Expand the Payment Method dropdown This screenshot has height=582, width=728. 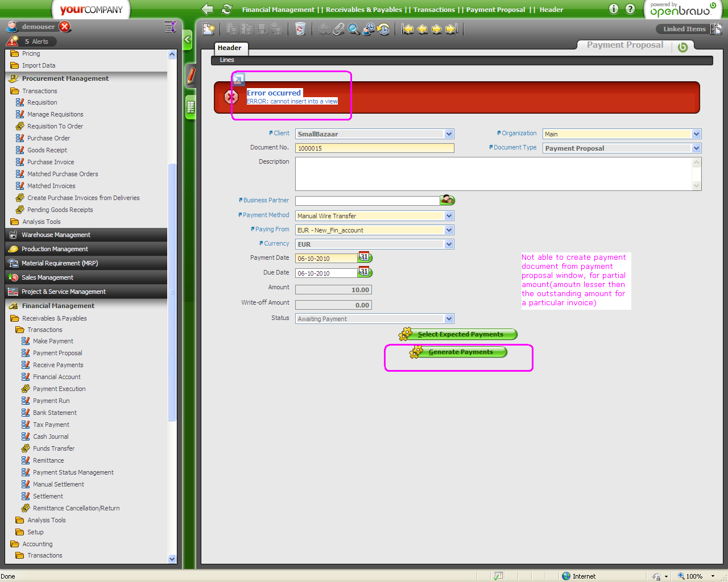tap(449, 216)
